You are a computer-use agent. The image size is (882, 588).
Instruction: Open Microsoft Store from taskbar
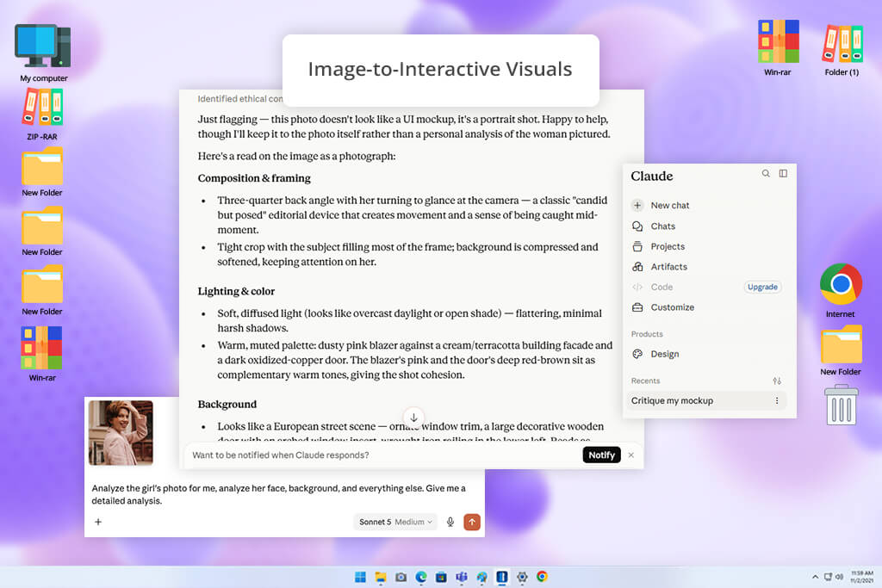click(441, 577)
